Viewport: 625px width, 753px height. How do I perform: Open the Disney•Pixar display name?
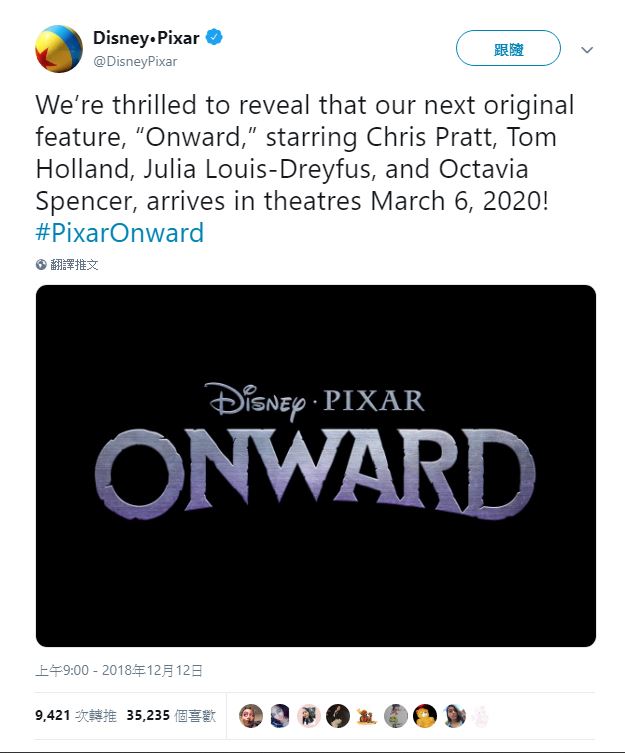click(x=146, y=39)
